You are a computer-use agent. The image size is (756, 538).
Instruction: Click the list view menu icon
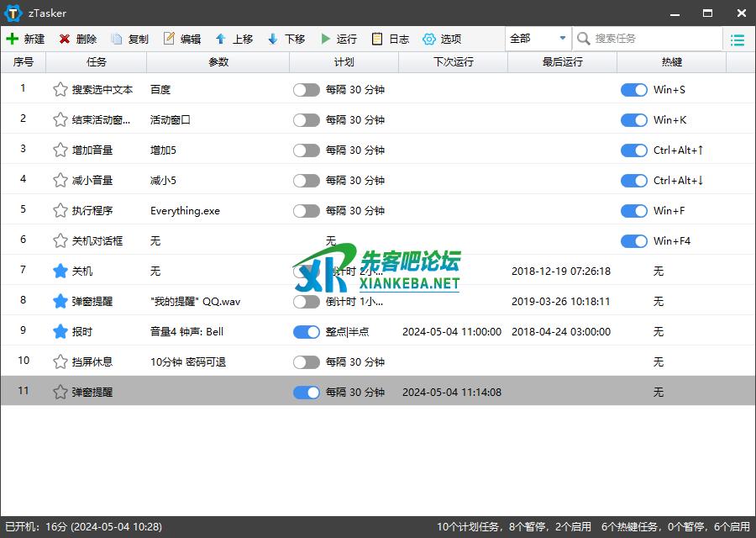(x=737, y=40)
